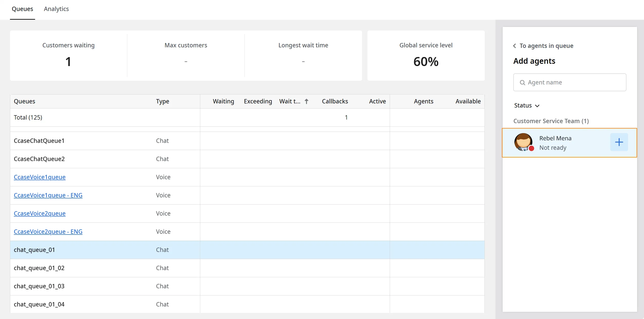Viewport: 644px width, 319px height.
Task: Select the CcaseChatQueue1 row
Action: [x=247, y=141]
